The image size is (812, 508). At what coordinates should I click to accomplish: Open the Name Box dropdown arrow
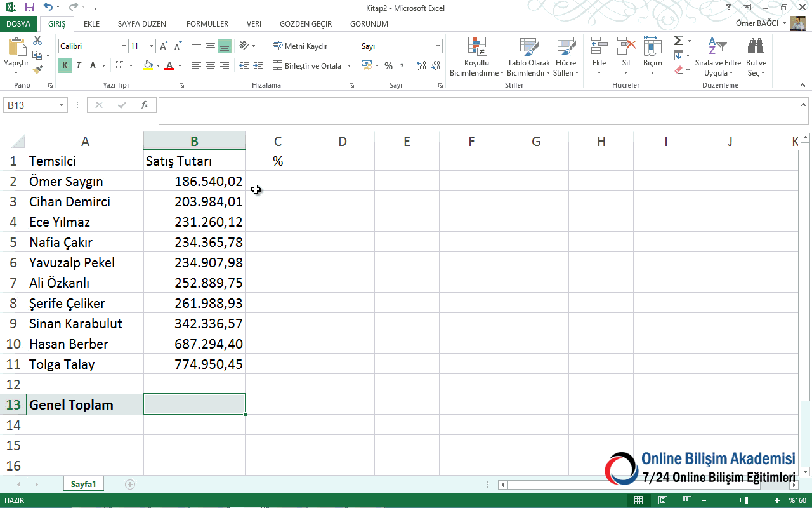62,105
